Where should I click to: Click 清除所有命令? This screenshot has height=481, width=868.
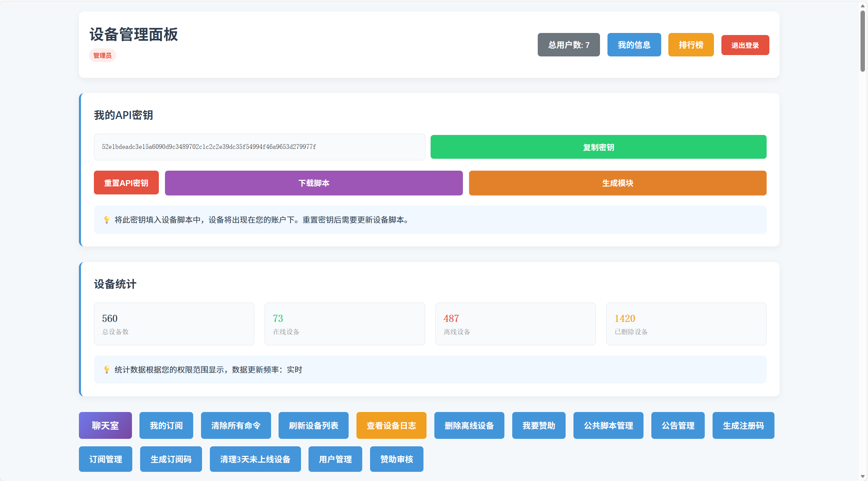[x=236, y=425]
